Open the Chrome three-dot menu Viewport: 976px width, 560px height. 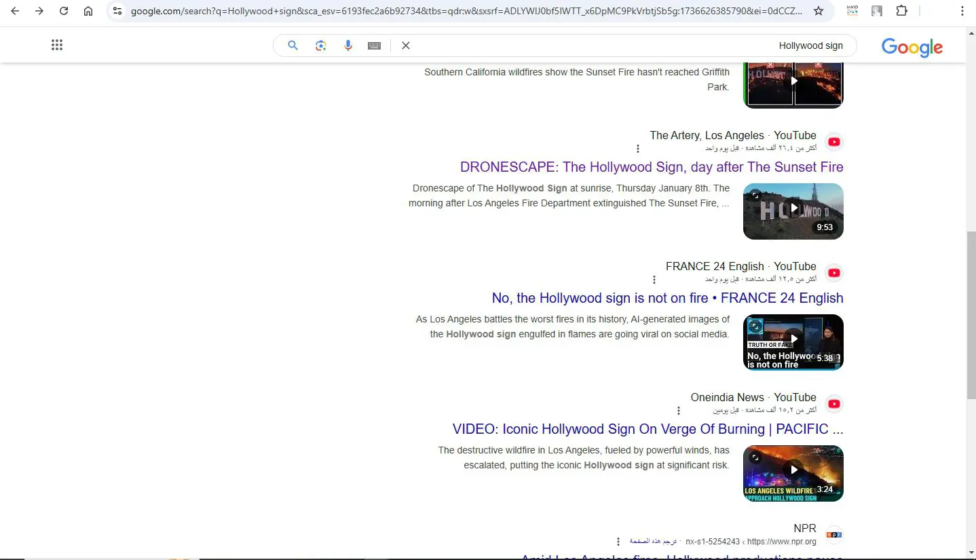click(x=962, y=11)
